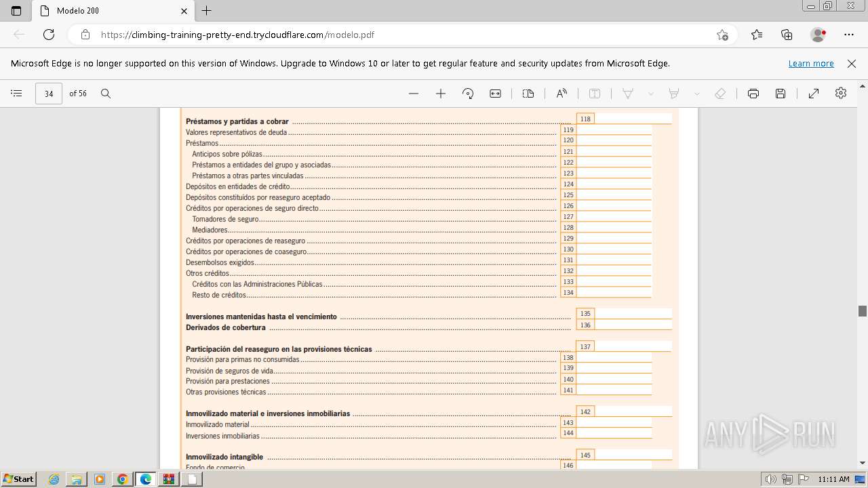Screen dimensions: 868x488
Task: Toggle fit to width view
Action: (496, 94)
